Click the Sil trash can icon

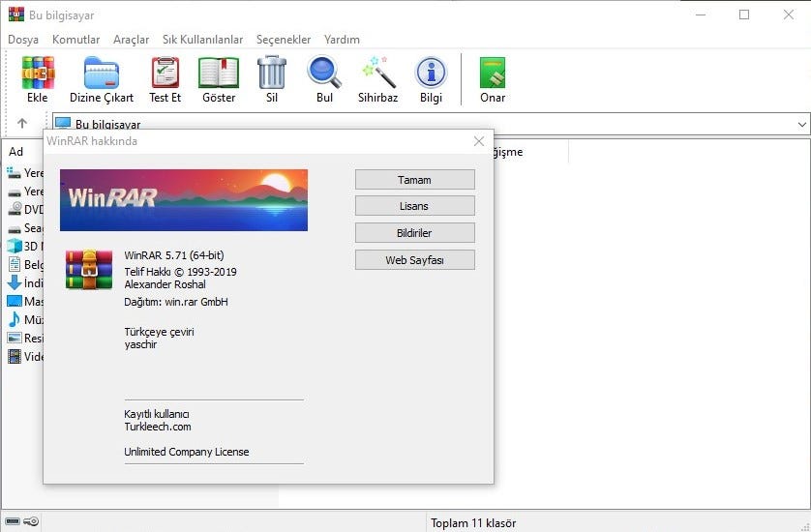(272, 73)
